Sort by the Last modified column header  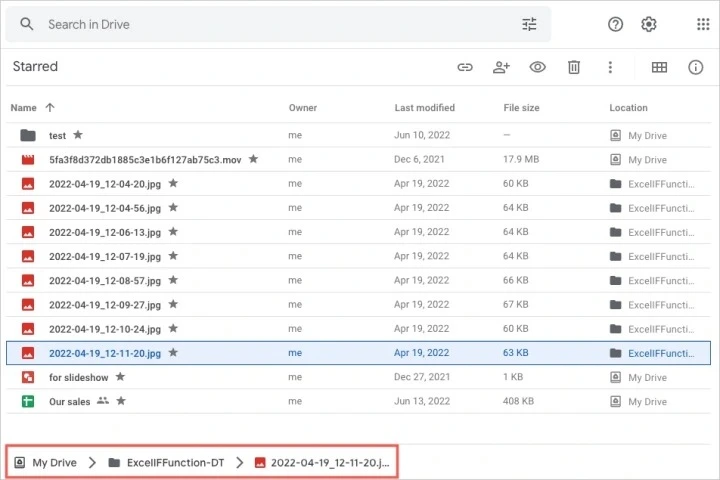coord(424,107)
